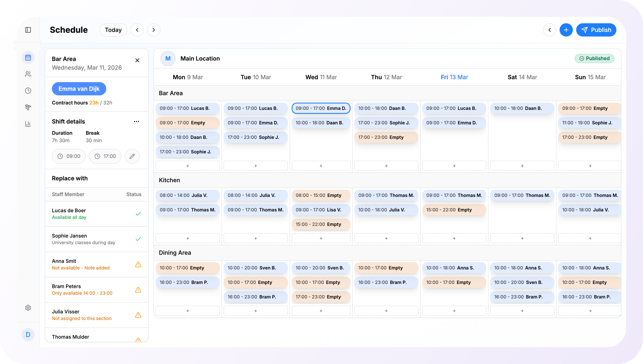Click the Published status badge
Viewport: 643px width, 364px height.
(x=594, y=58)
